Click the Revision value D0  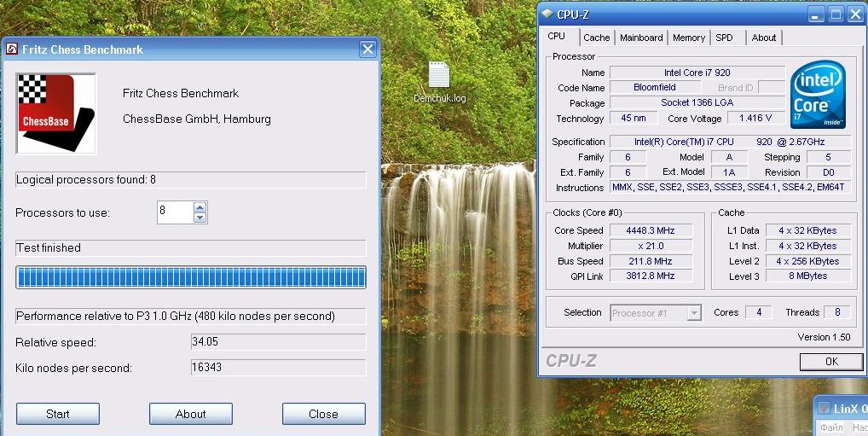(x=829, y=172)
